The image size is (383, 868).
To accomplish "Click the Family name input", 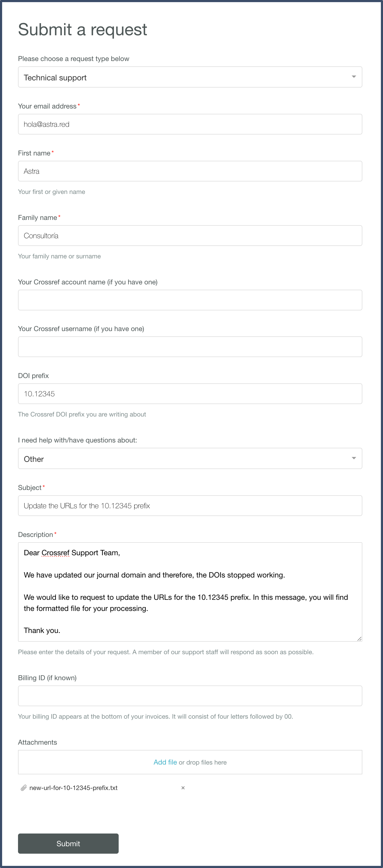I will click(x=190, y=236).
